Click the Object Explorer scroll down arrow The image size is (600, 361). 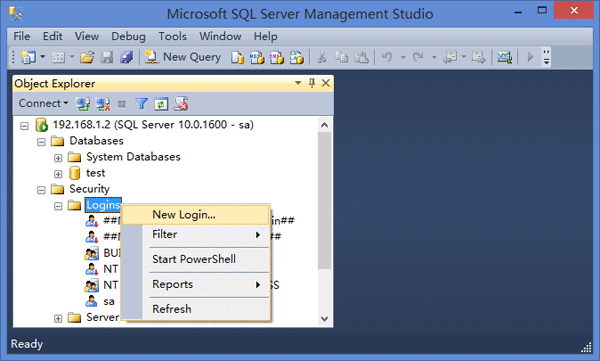pyautogui.click(x=324, y=319)
